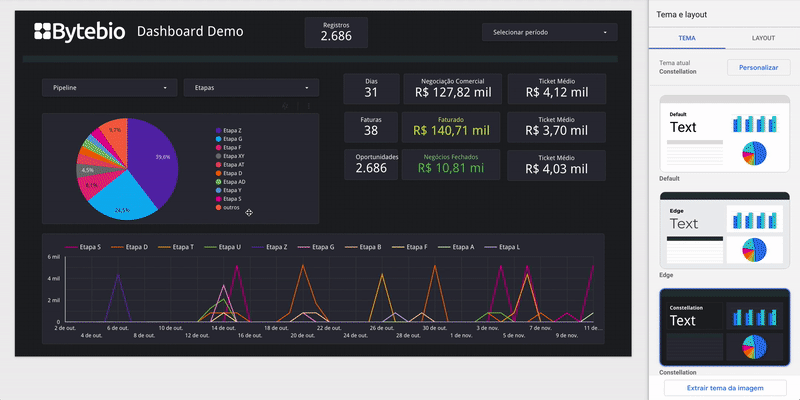
Task: Click the small icon left of the pie chart's three-dot menu
Action: point(286,105)
